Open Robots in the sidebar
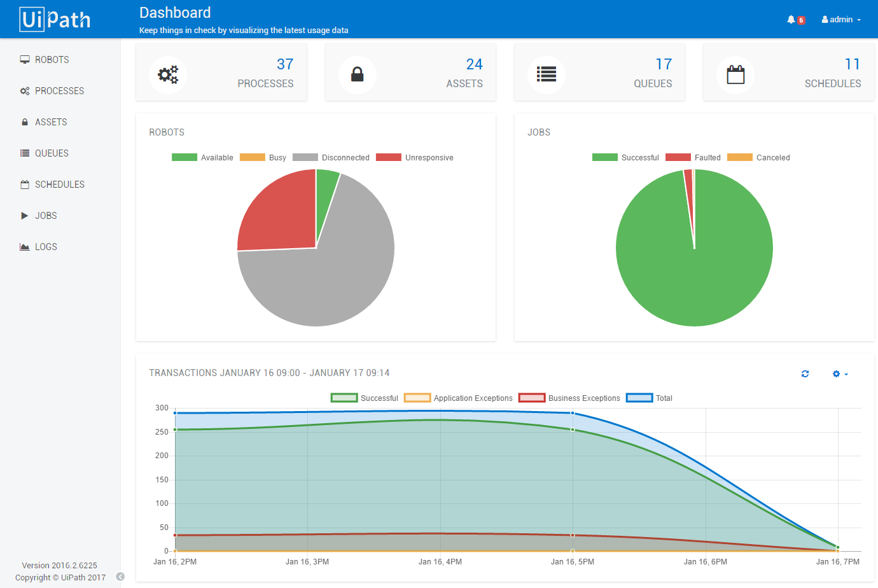Viewport: 878px width, 588px height. pyautogui.click(x=52, y=60)
